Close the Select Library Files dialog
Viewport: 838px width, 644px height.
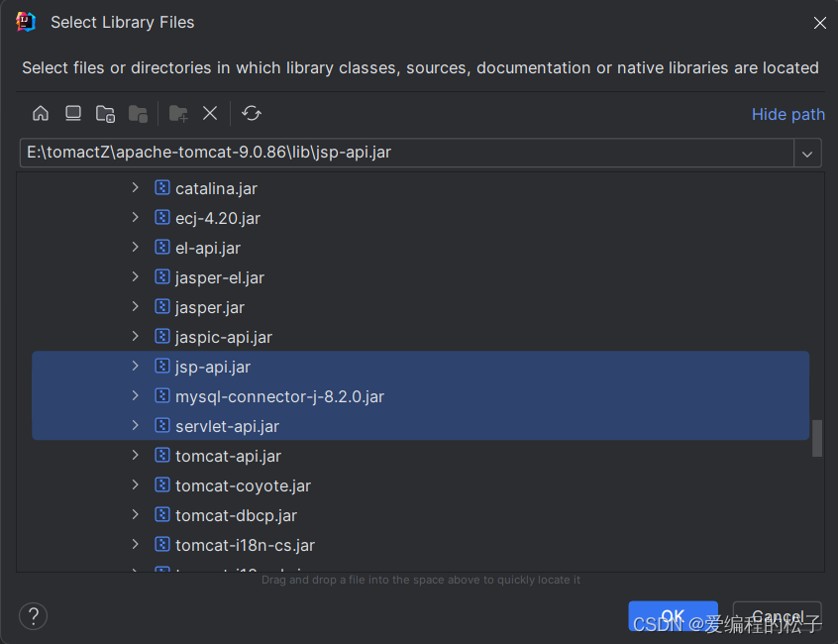click(x=819, y=23)
